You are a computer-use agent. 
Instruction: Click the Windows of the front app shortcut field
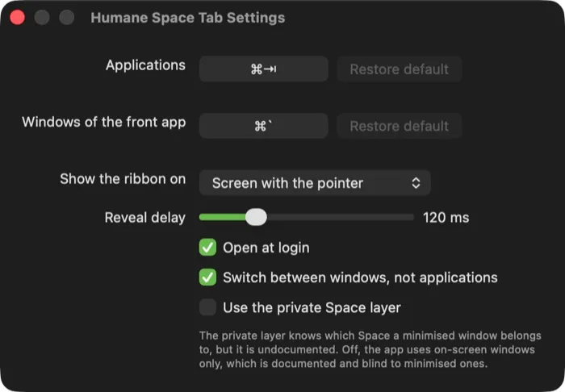pyautogui.click(x=263, y=126)
